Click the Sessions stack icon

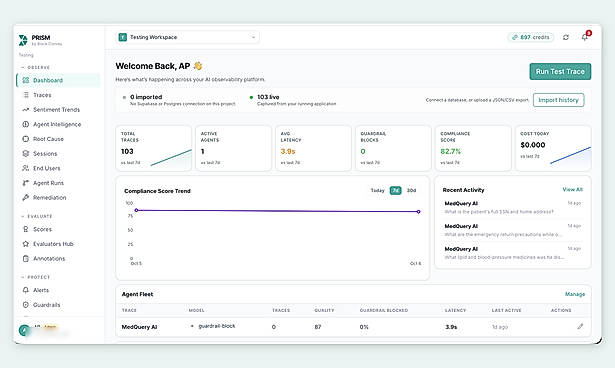pos(26,153)
